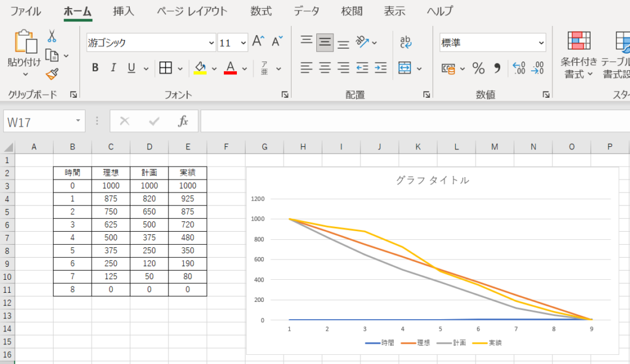Viewport: 630px width, 364px height.
Task: Apply the yellow fill color
Action: click(x=200, y=68)
